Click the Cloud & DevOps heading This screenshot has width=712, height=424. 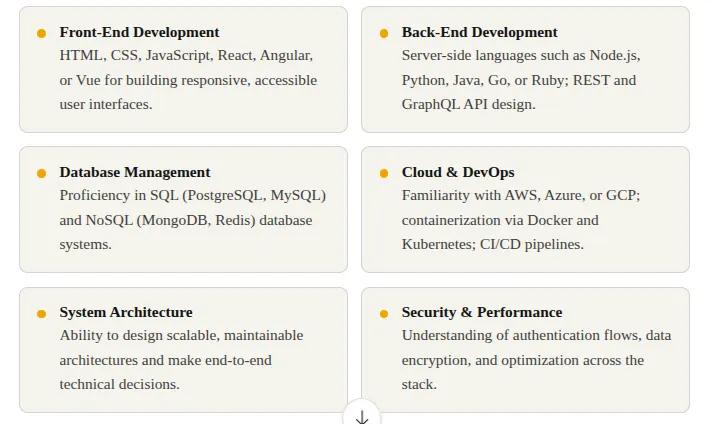[458, 172]
